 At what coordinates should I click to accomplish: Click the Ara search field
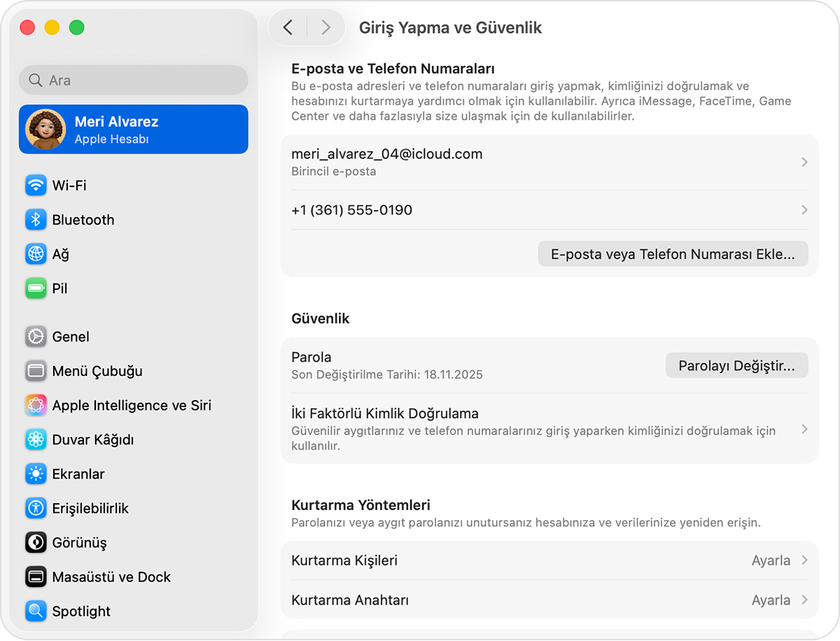[x=133, y=80]
